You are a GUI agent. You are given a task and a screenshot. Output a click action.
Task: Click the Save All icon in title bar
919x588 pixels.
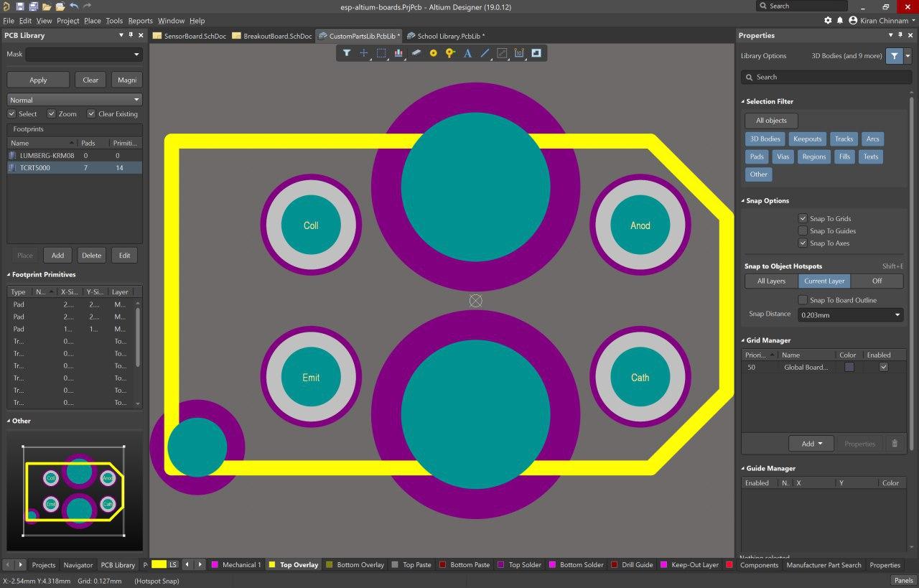point(33,6)
